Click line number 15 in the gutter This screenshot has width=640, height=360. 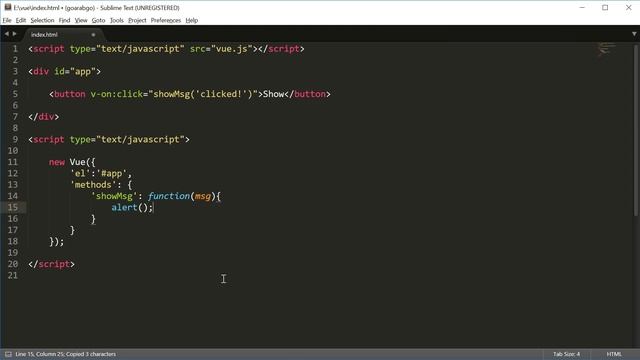(13, 207)
